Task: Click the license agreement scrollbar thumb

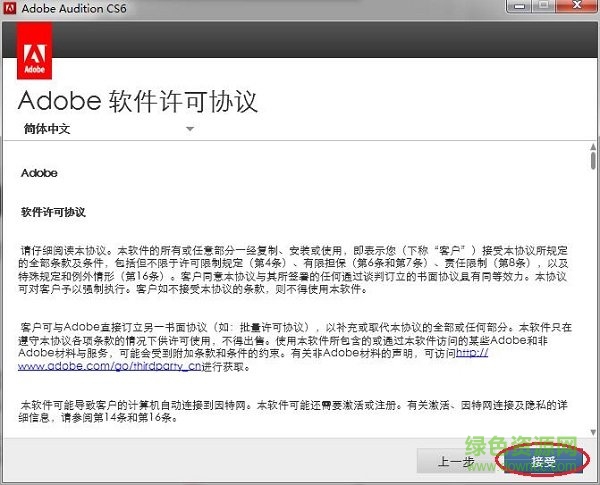Action: 592,161
